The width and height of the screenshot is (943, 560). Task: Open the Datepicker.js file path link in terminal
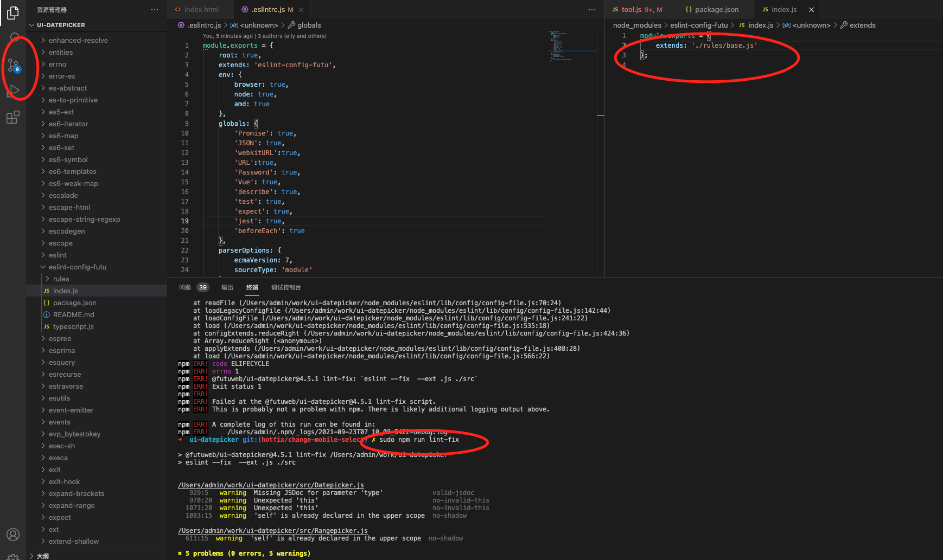(271, 485)
